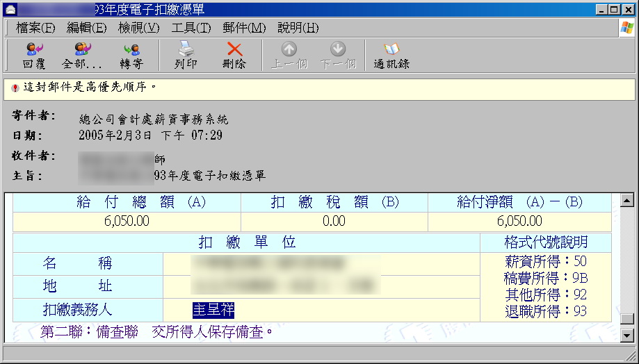Click the 0.00 withholding tax value
This screenshot has height=364, width=639.
[334, 221]
